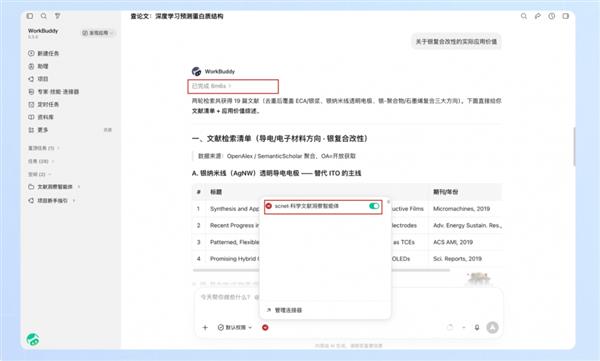
Task: Click the table horizontal scrollbar
Action: click(x=321, y=270)
